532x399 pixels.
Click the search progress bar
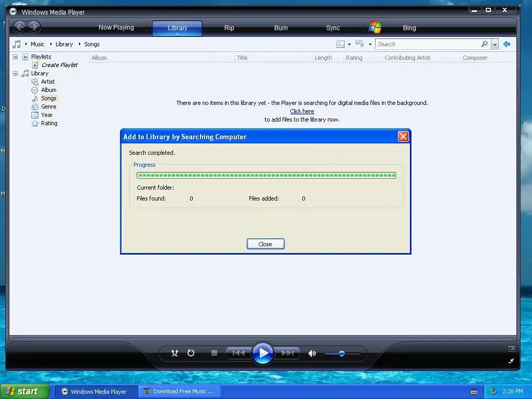(x=267, y=176)
